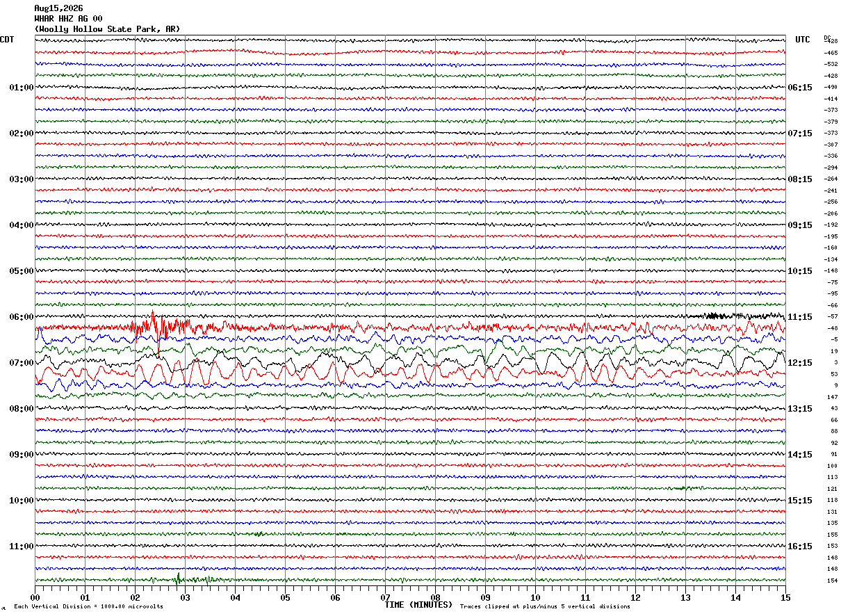Viewport: 841px width, 616px height.
Task: Select the Aug15,2026 date text
Action: tap(58, 8)
